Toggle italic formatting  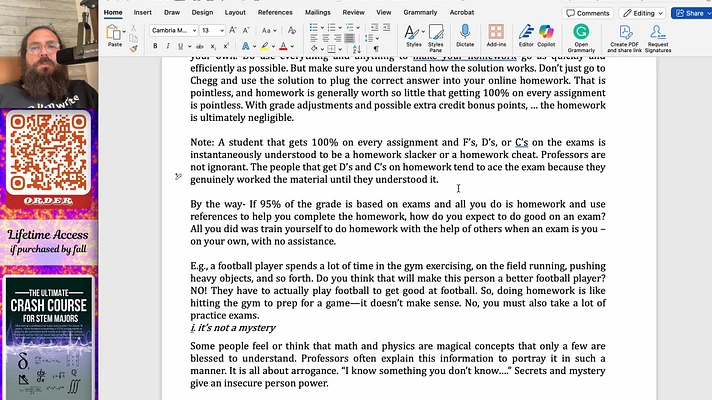[168, 46]
